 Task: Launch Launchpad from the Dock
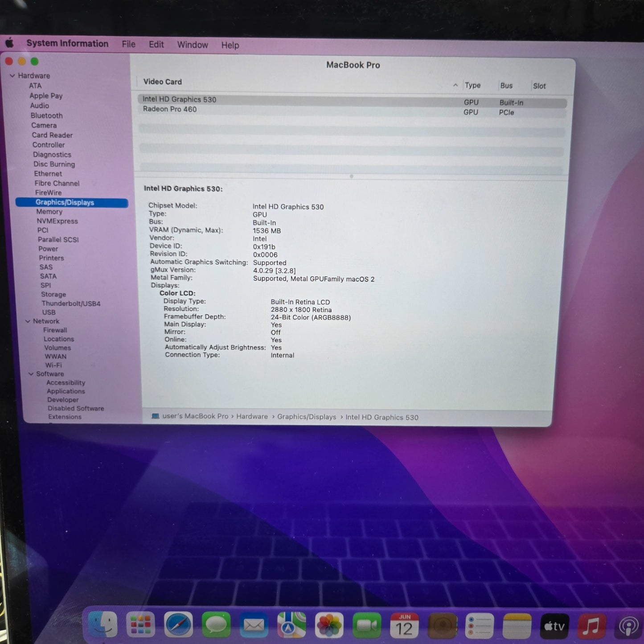[140, 624]
